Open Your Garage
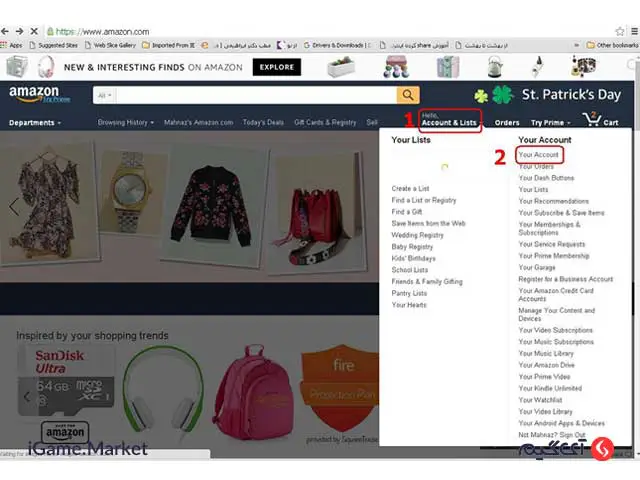 (537, 267)
